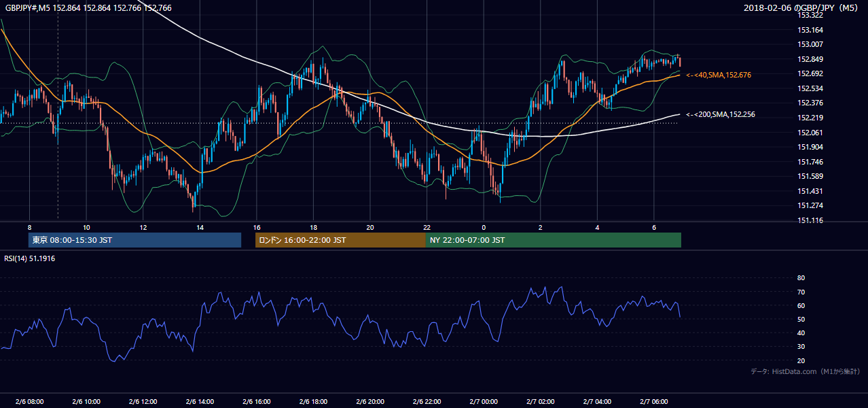Viewport: 868px width, 408px height.
Task: Click RSI scale value 30
Action: pyautogui.click(x=801, y=347)
